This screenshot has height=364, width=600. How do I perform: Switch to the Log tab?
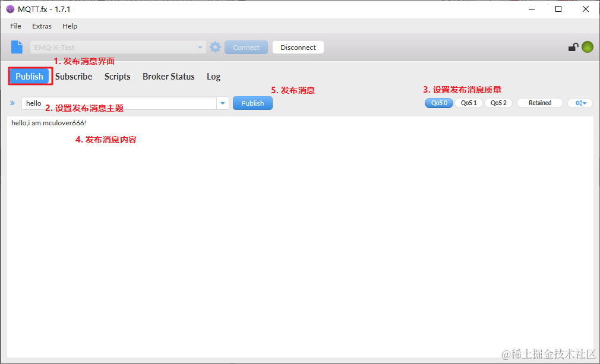[x=213, y=77]
